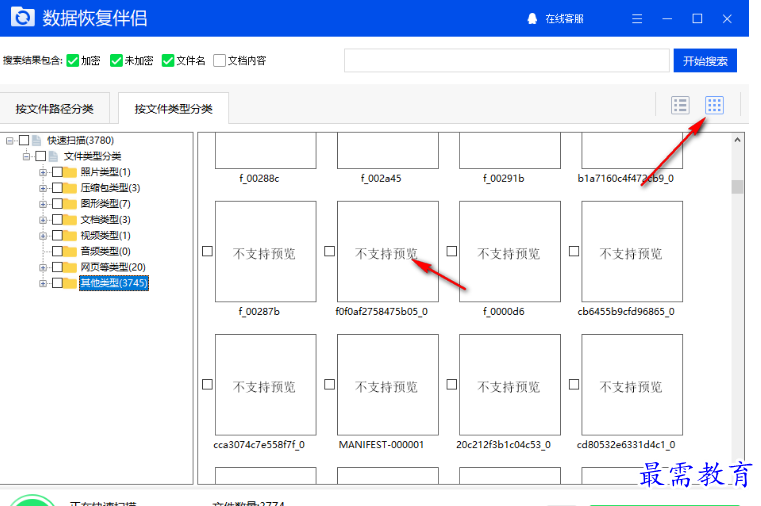Expand the 网页等类型 tree node

pos(43,267)
